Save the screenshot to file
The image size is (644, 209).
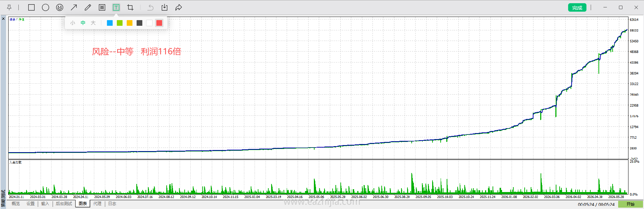pyautogui.click(x=165, y=7)
